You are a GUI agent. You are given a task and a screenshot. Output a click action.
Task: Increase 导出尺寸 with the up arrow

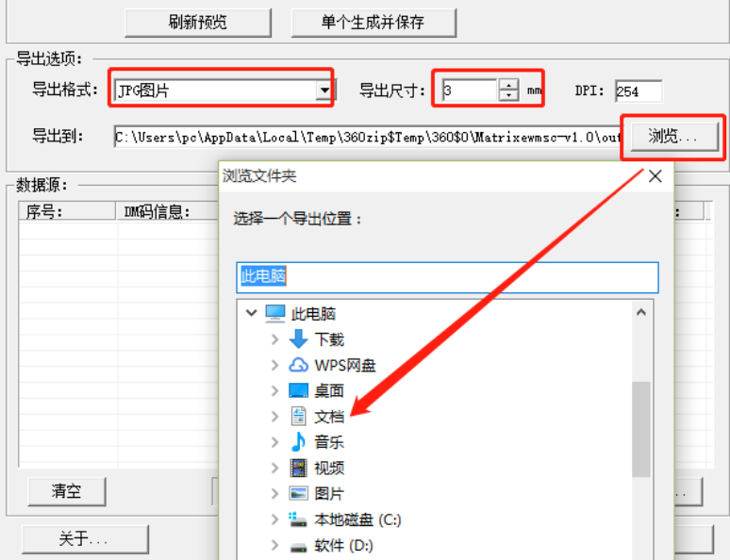point(508,85)
